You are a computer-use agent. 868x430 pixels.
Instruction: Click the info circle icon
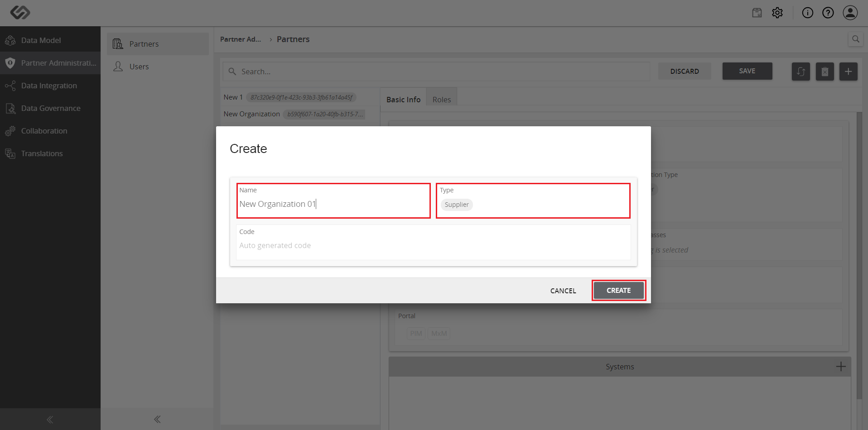point(808,13)
